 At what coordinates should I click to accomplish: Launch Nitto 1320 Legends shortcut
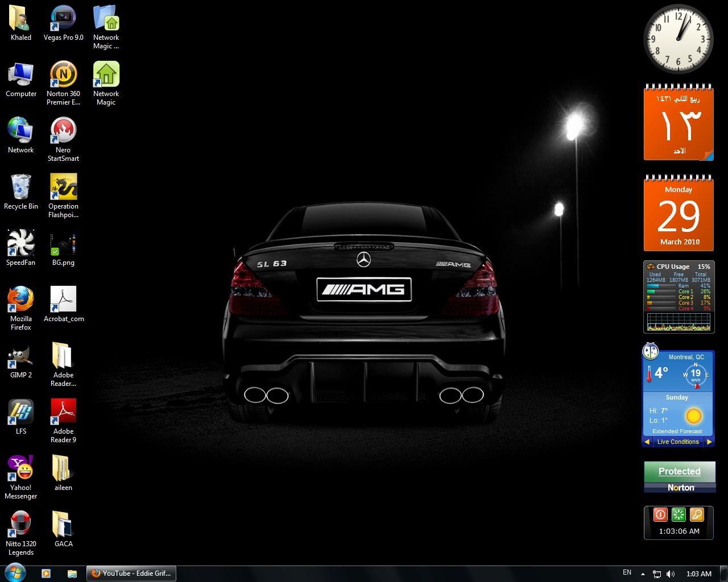pyautogui.click(x=21, y=534)
